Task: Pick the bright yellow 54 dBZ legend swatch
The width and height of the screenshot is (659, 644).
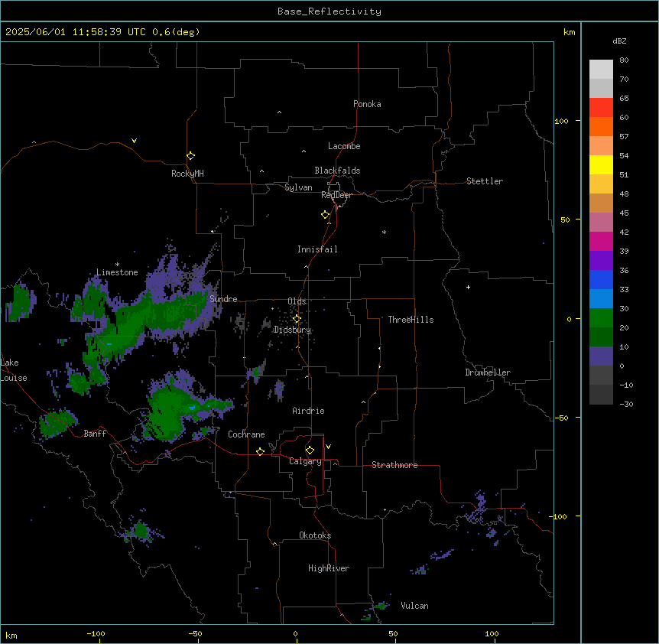Action: point(601,164)
